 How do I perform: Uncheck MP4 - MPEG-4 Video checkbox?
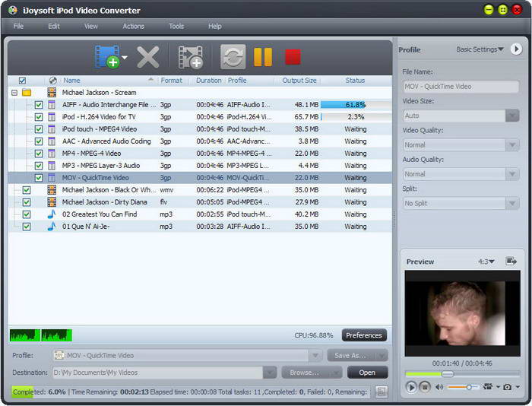click(x=39, y=154)
